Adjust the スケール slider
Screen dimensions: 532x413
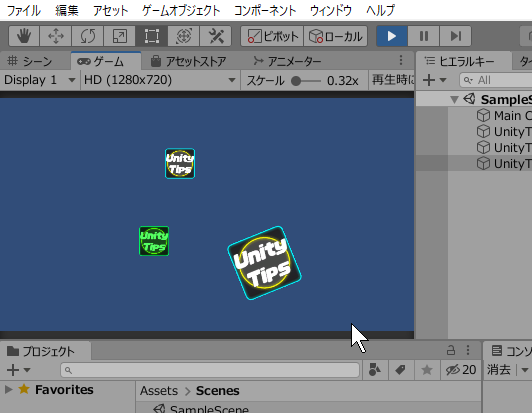tap(306, 81)
